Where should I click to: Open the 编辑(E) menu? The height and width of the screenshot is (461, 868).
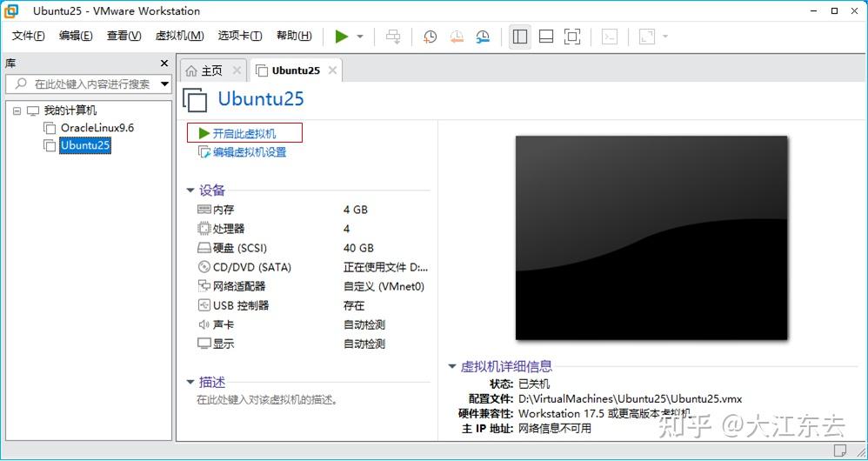(76, 36)
